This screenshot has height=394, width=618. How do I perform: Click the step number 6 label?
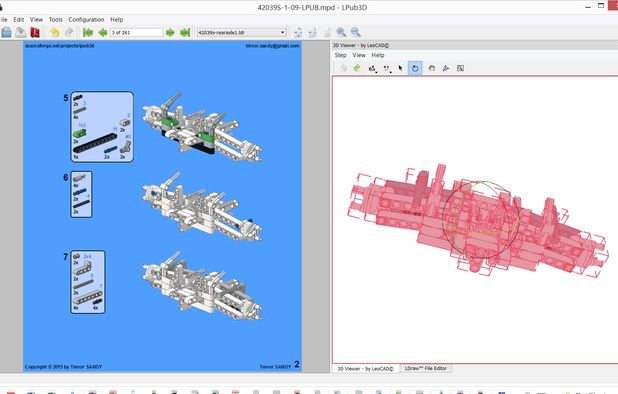click(66, 177)
